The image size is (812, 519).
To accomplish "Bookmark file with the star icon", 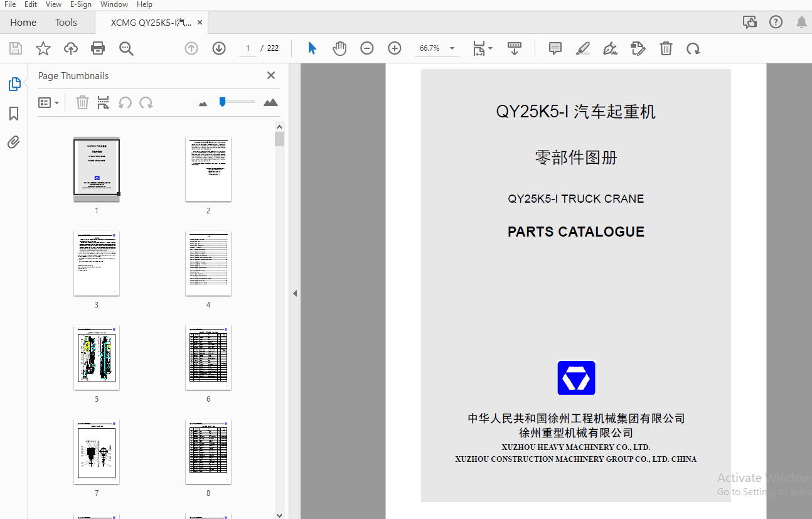I will click(43, 48).
